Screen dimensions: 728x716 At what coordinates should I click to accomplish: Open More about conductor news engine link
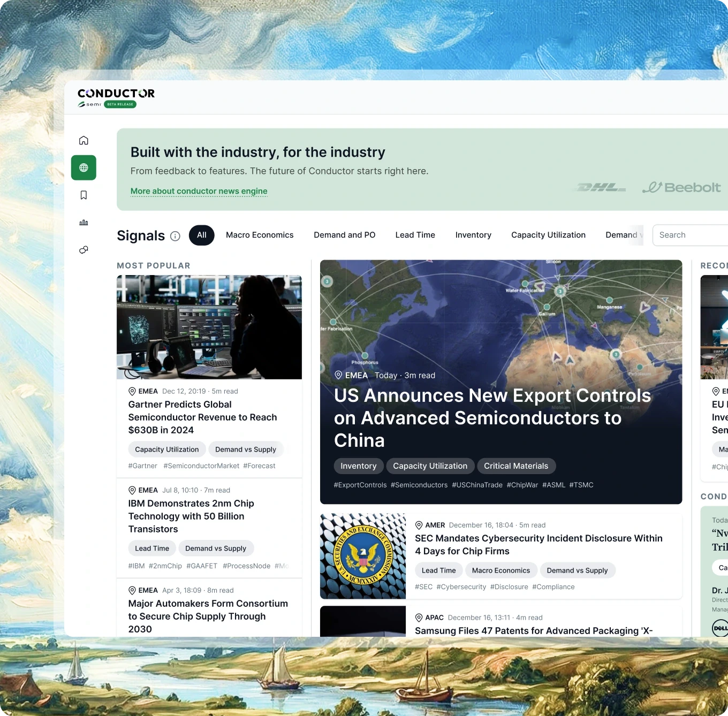(x=199, y=191)
